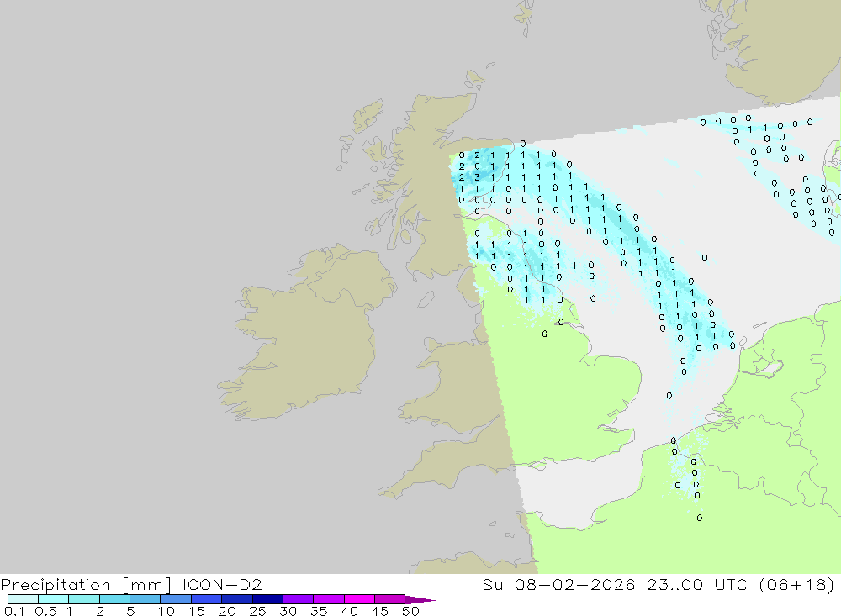Select the 40–45 mm magenta legend swatch

click(359, 599)
